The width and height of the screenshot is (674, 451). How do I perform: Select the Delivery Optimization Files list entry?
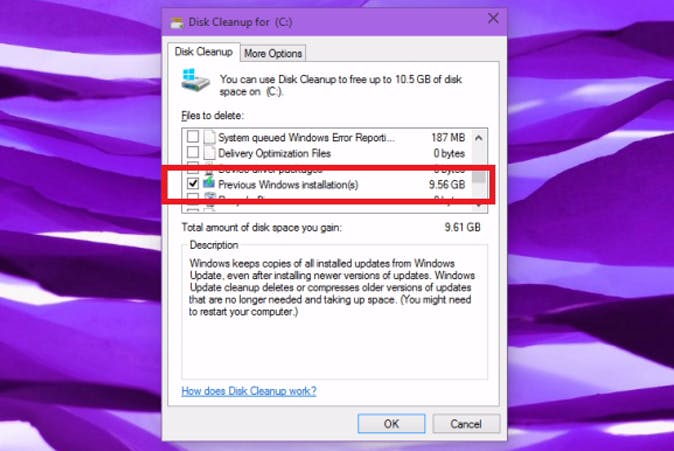click(328, 153)
